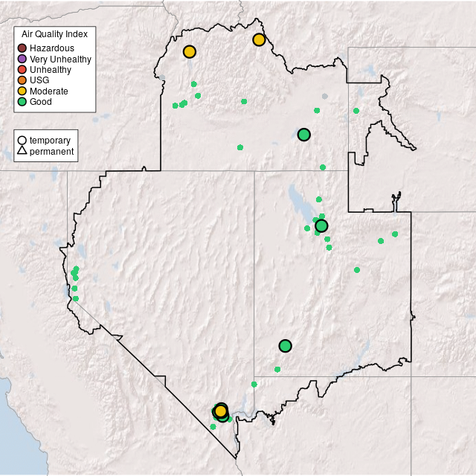Select the easternmost small green dot

(395, 234)
